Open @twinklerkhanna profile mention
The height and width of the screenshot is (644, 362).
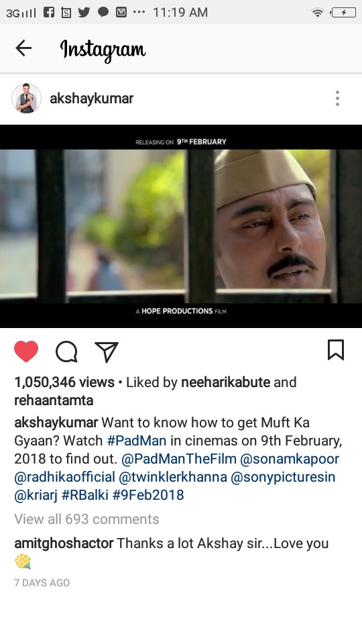[x=173, y=477]
